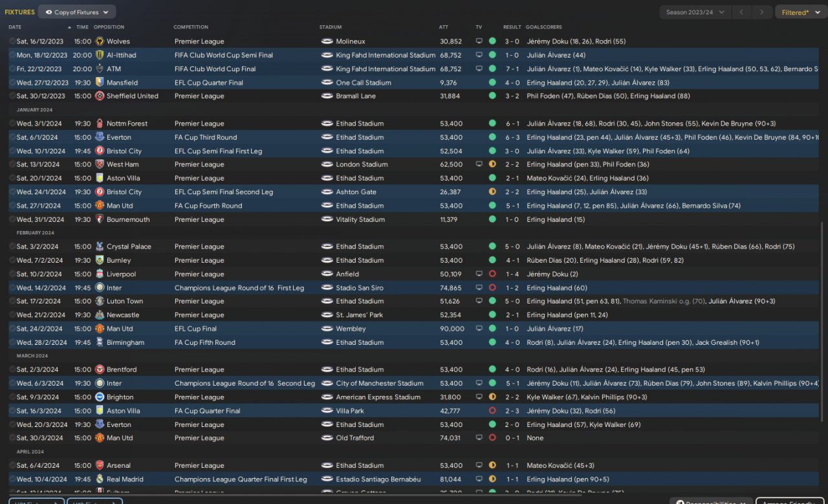
Task: Select the row circle for Wed, 3/1/2024
Action: (12, 124)
